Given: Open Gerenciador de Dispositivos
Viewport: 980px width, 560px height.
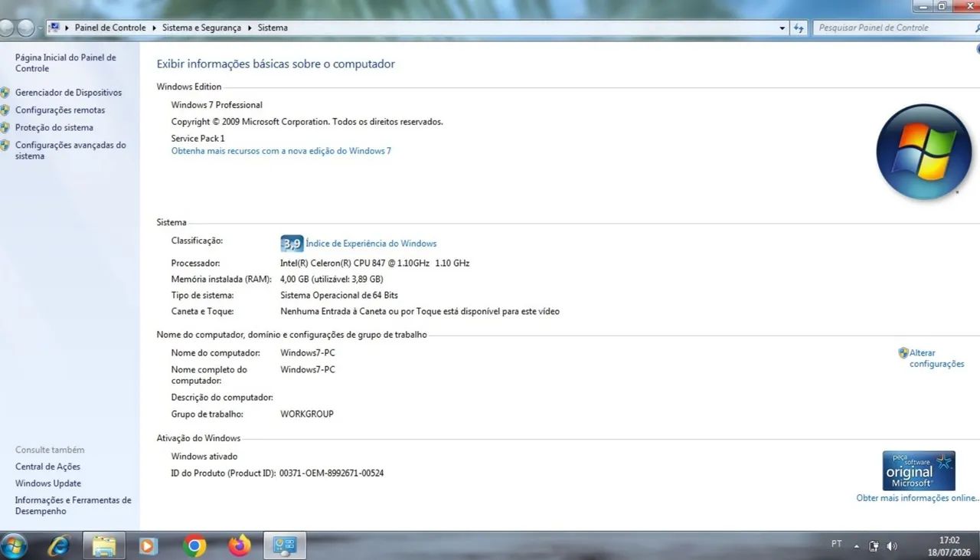Looking at the screenshot, I should [68, 93].
